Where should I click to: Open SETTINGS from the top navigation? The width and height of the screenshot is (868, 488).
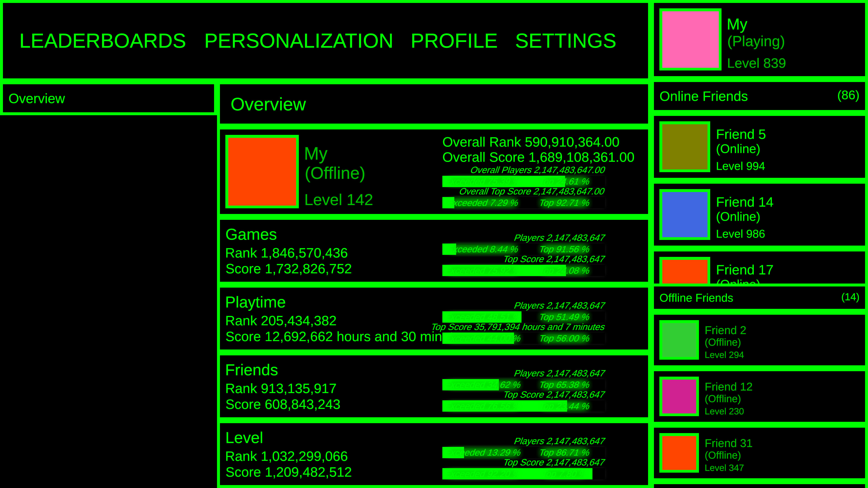point(566,41)
